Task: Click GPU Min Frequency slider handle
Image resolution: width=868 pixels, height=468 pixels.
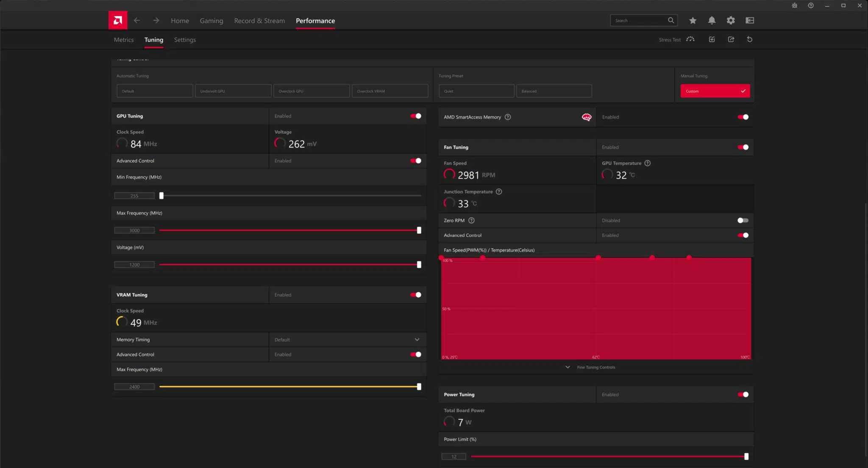Action: click(x=161, y=196)
